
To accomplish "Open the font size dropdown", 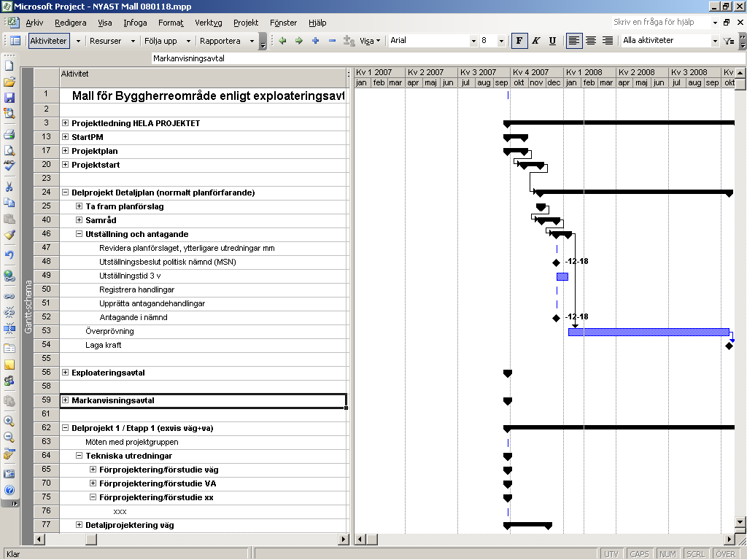I will click(501, 41).
